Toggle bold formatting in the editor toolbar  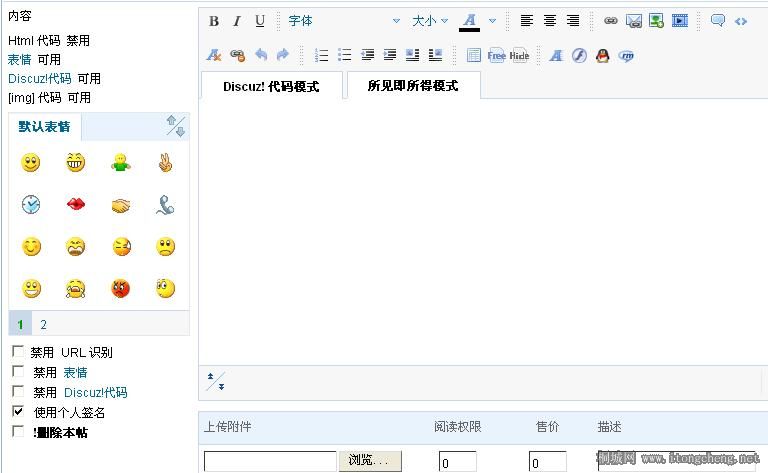[214, 21]
